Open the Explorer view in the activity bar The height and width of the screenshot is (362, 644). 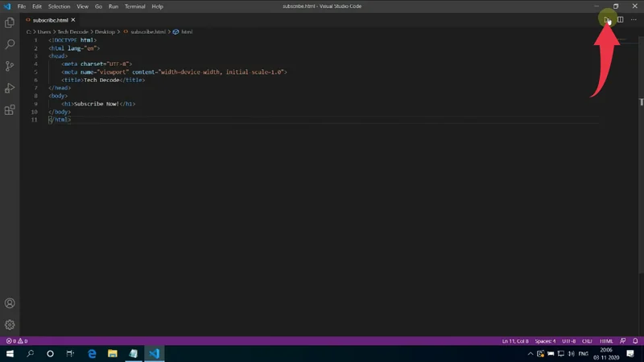pyautogui.click(x=10, y=23)
